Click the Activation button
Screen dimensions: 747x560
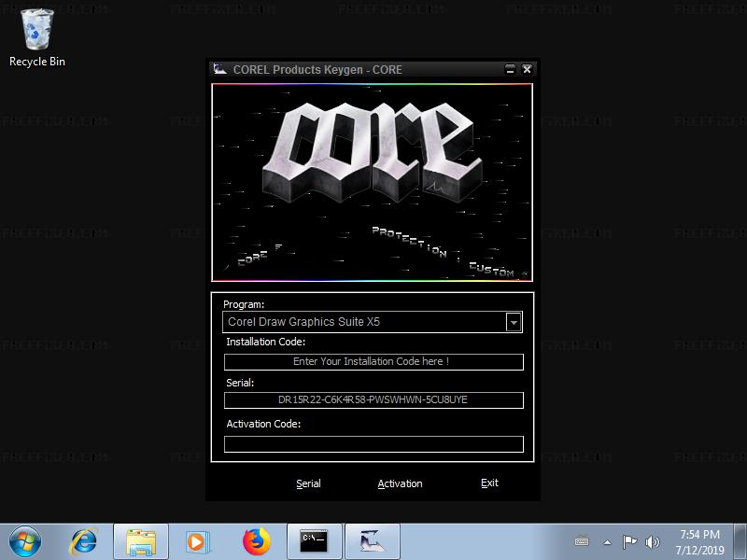401,483
